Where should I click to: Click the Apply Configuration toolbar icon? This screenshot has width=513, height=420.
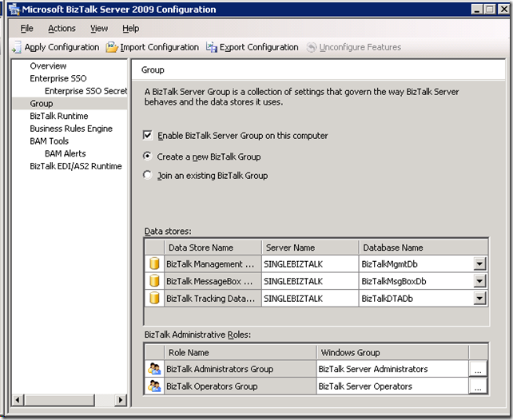[x=17, y=47]
